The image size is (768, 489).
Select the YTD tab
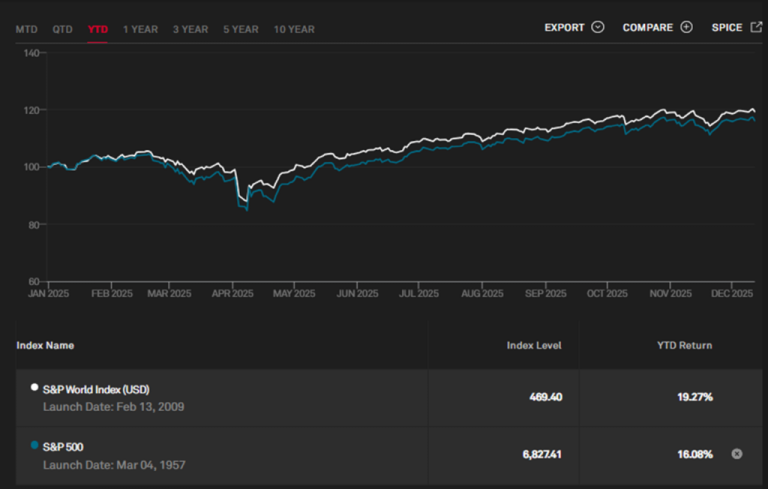click(98, 29)
